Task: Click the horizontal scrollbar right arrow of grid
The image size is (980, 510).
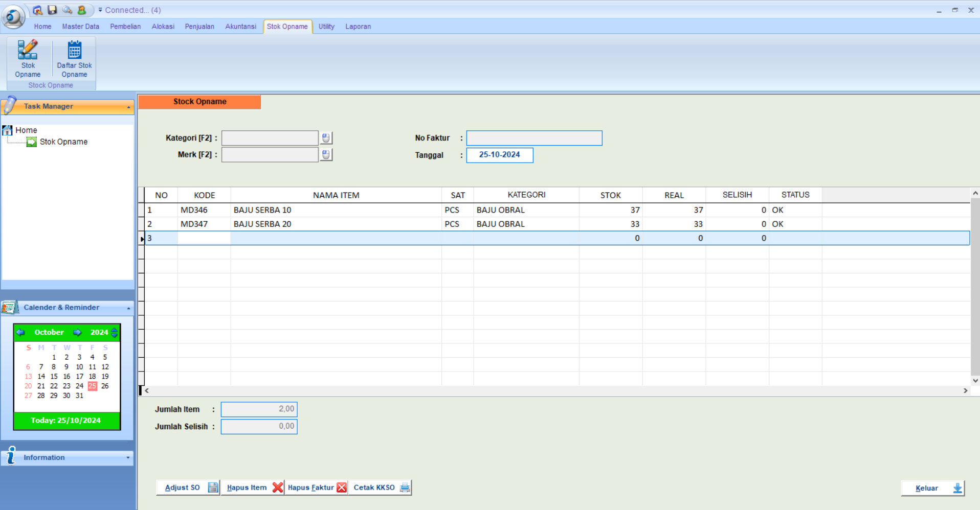Action: pyautogui.click(x=965, y=391)
